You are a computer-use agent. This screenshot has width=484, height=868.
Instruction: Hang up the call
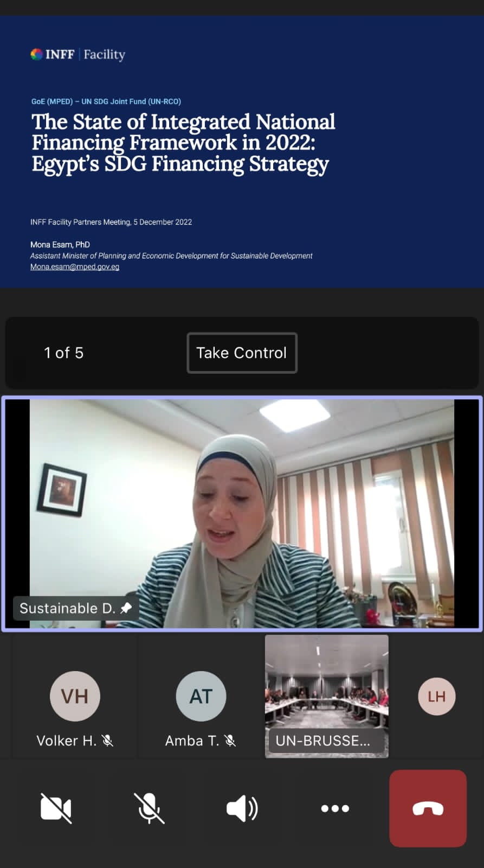click(428, 808)
